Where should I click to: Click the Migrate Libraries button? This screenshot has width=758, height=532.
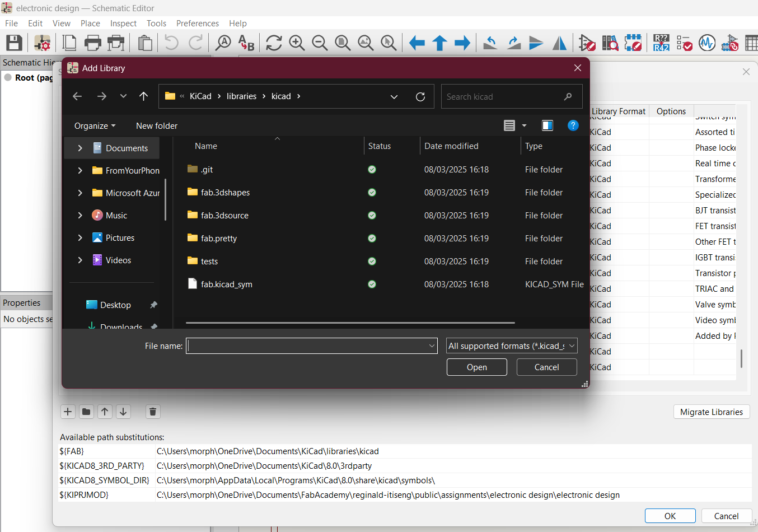click(711, 412)
